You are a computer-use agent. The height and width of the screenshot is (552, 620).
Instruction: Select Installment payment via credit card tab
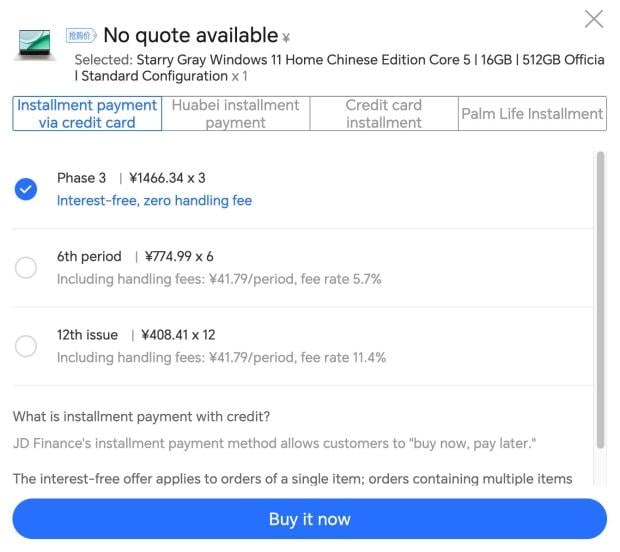pos(87,113)
